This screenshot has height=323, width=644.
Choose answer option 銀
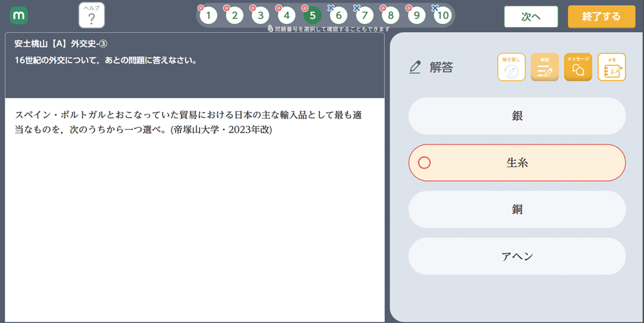[x=517, y=116]
